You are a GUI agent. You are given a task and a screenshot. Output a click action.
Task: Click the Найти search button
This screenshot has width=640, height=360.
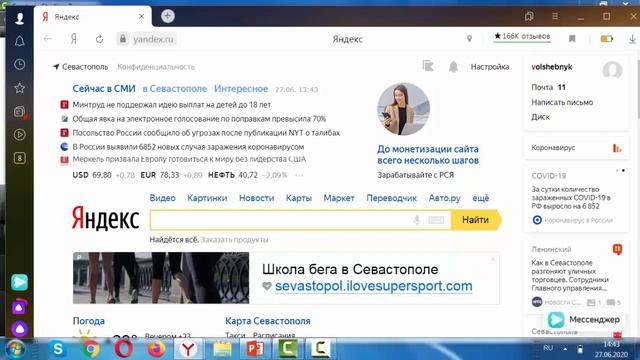pyautogui.click(x=476, y=220)
